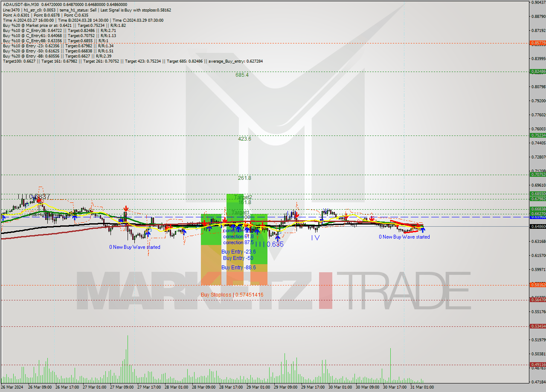Click the 423.6 Fibonacci level label
Image resolution: width=546 pixels, height=392 pixels.
point(244,138)
